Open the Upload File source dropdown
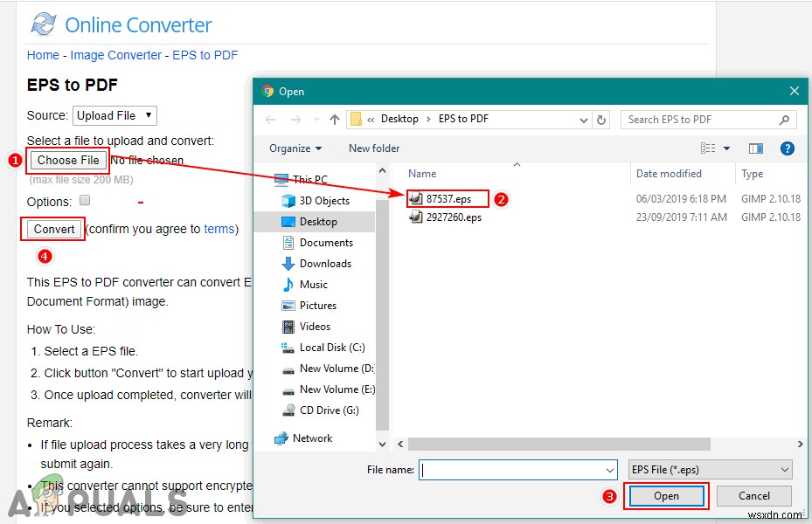Image resolution: width=812 pixels, height=524 pixels. [115, 114]
